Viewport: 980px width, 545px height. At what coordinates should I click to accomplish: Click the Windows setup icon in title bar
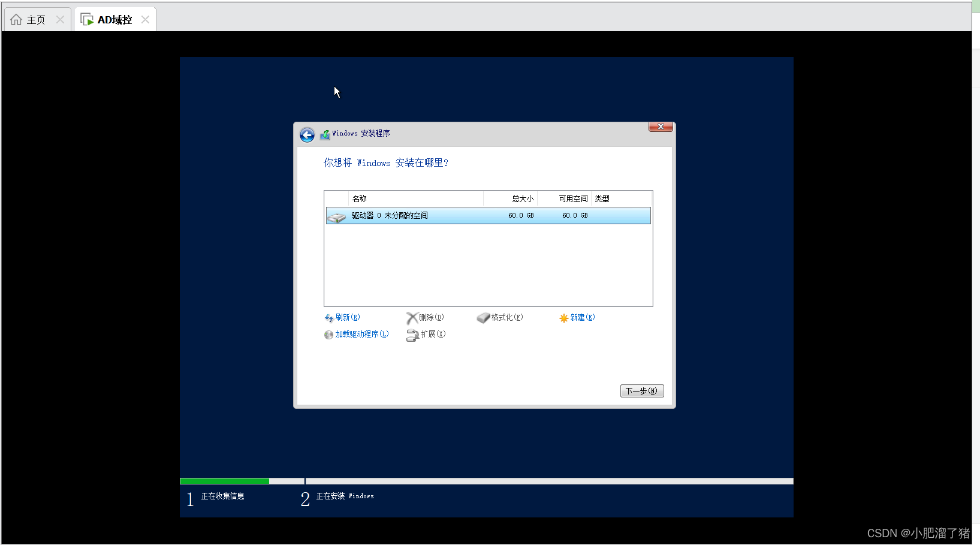pyautogui.click(x=325, y=134)
